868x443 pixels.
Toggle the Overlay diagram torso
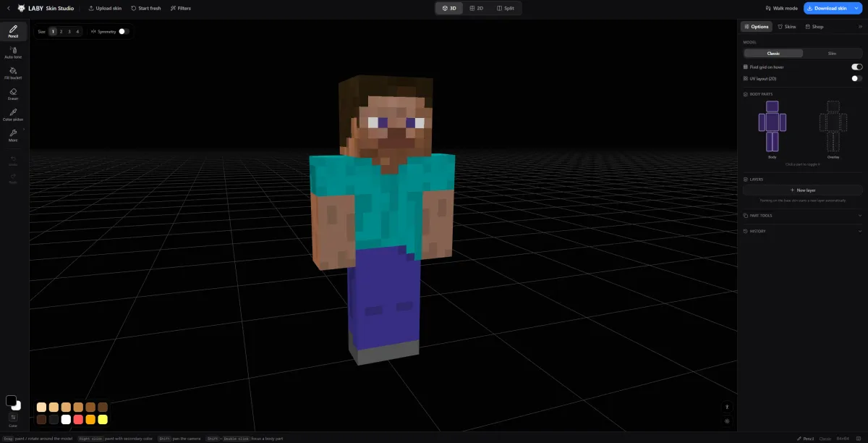(833, 122)
